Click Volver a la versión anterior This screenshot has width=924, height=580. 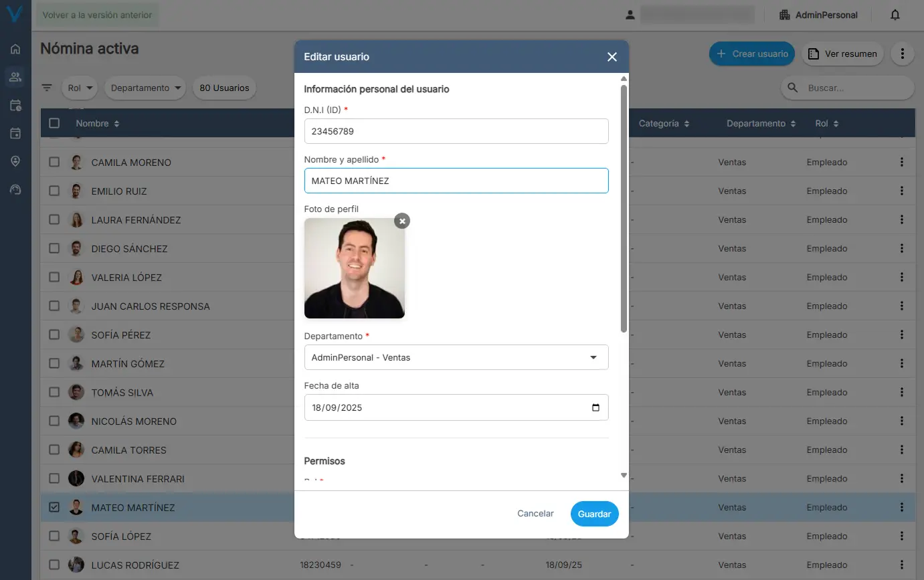coord(97,15)
